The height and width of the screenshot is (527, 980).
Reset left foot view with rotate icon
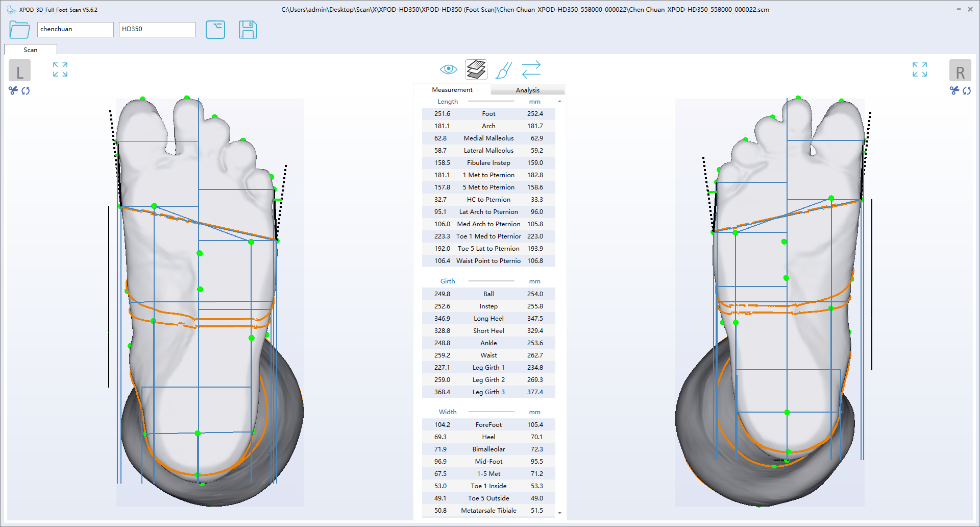tap(26, 91)
